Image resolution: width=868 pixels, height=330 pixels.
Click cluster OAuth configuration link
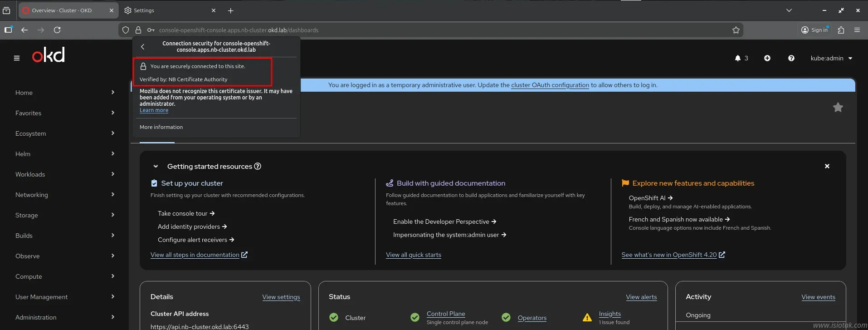click(550, 85)
